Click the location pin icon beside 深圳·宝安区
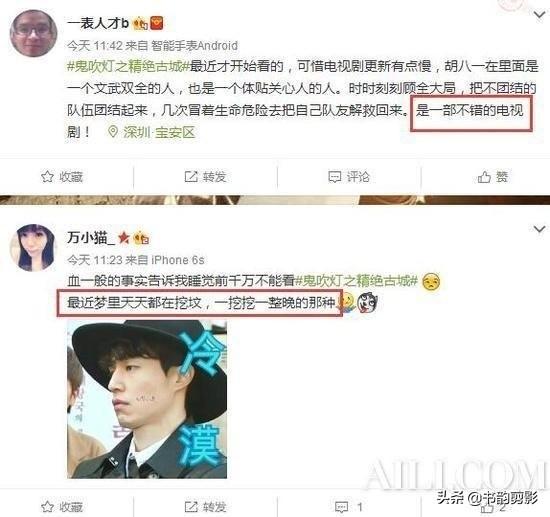The height and width of the screenshot is (517, 550). (x=113, y=132)
